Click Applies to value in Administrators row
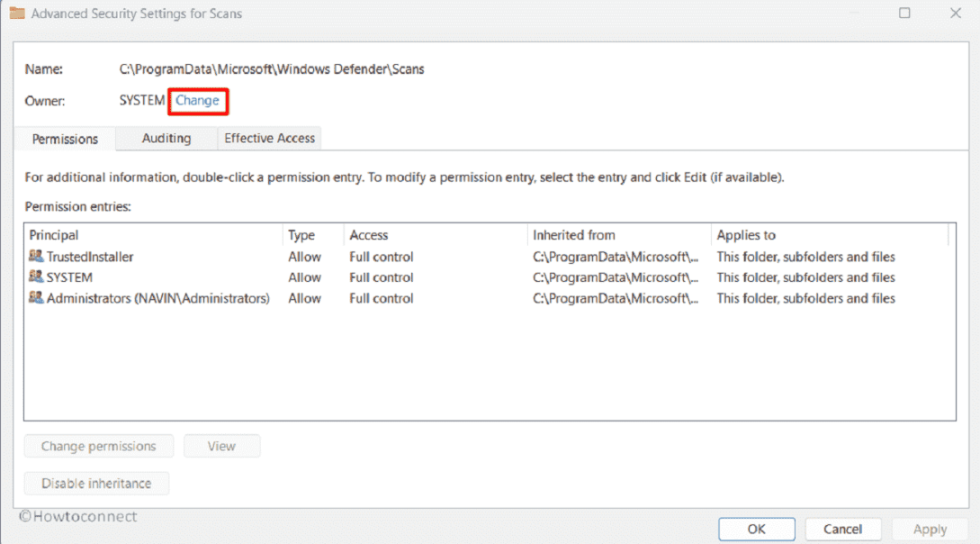The image size is (980, 544). 805,299
